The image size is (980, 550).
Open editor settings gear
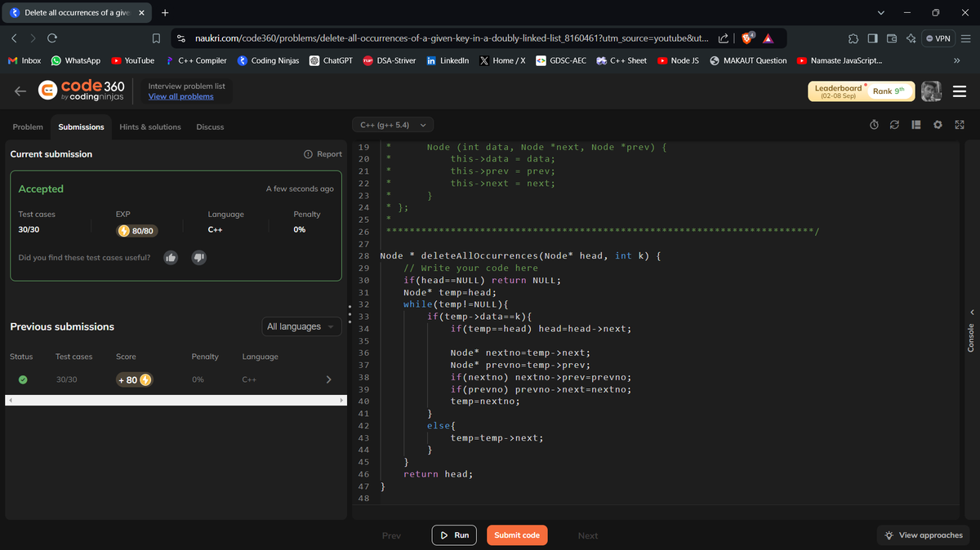pyautogui.click(x=938, y=125)
